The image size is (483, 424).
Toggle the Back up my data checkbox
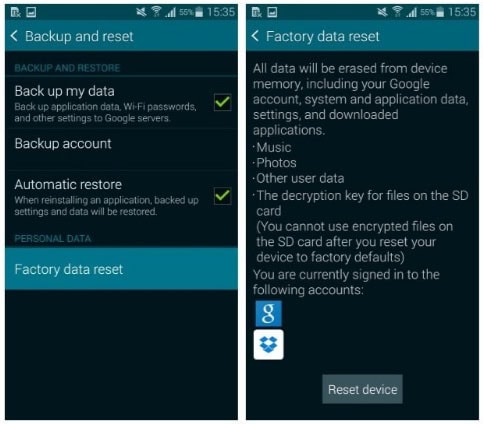pyautogui.click(x=222, y=102)
